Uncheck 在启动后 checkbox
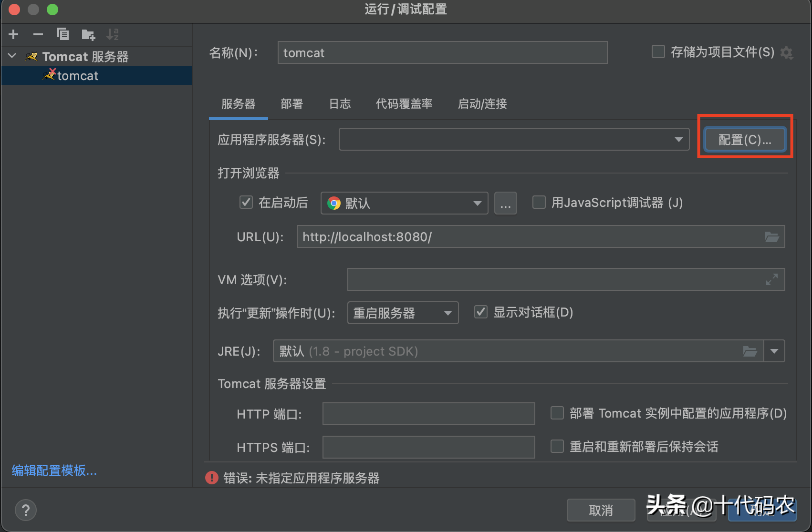Viewport: 812px width, 532px height. [246, 203]
